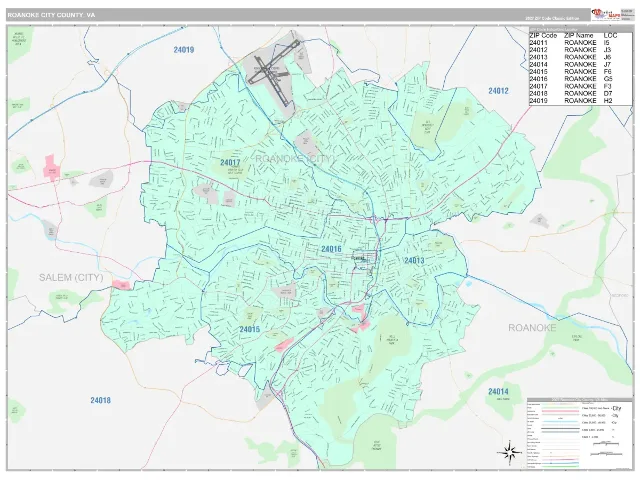Click the 'F3' locator code in the index table
This screenshot has height=480, width=640.
tap(607, 86)
